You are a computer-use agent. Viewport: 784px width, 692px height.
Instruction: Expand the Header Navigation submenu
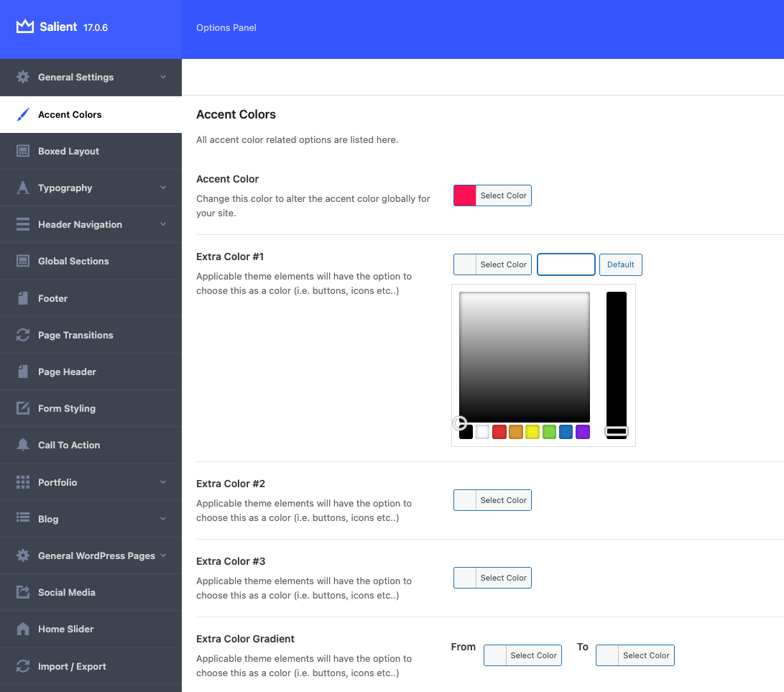(162, 224)
